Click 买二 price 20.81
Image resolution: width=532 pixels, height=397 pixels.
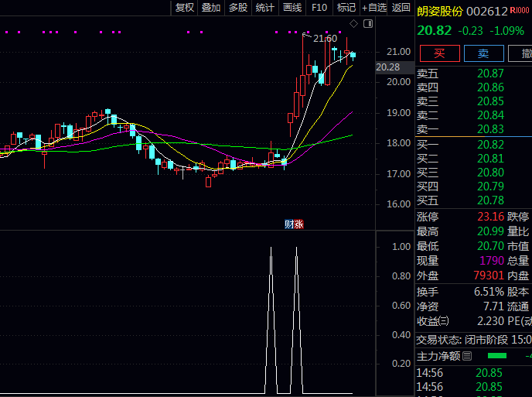[490, 159]
